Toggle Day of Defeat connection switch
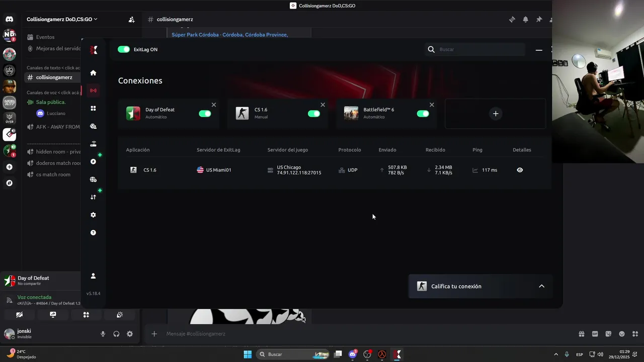The height and width of the screenshot is (362, 644). (x=205, y=114)
